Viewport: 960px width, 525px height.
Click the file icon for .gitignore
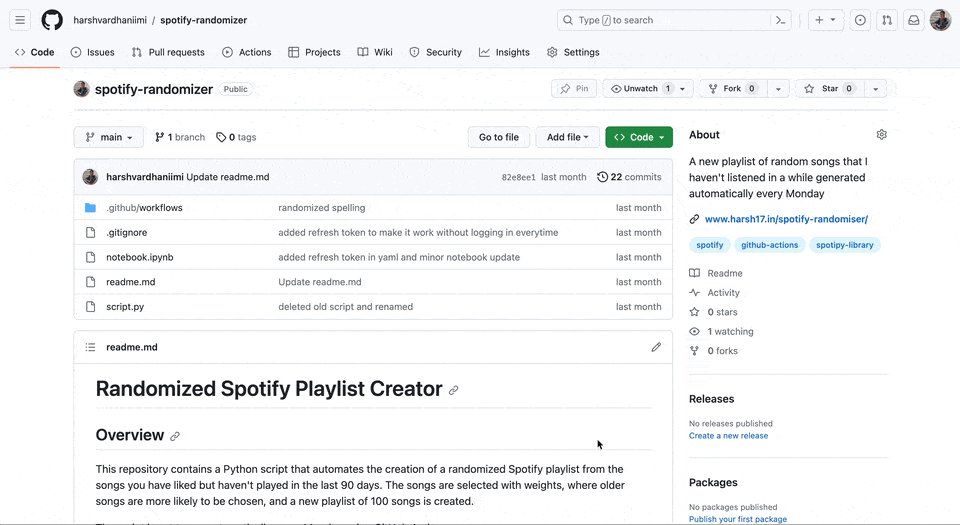coord(91,233)
